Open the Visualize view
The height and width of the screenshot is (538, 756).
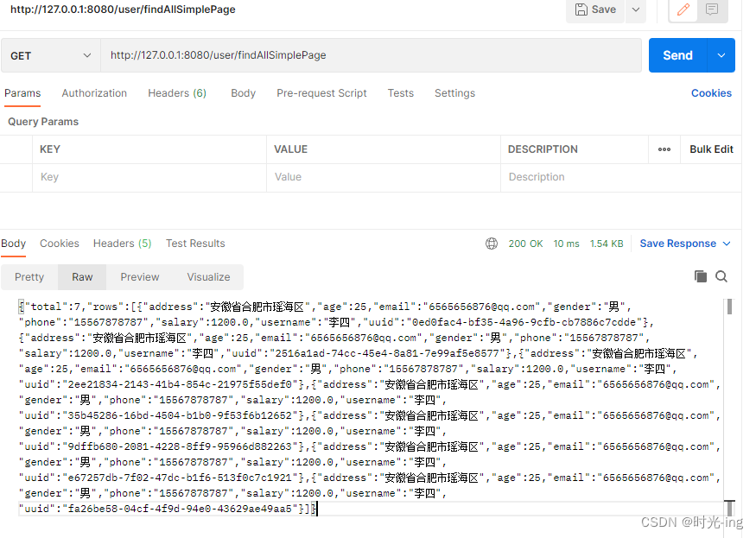click(x=208, y=277)
